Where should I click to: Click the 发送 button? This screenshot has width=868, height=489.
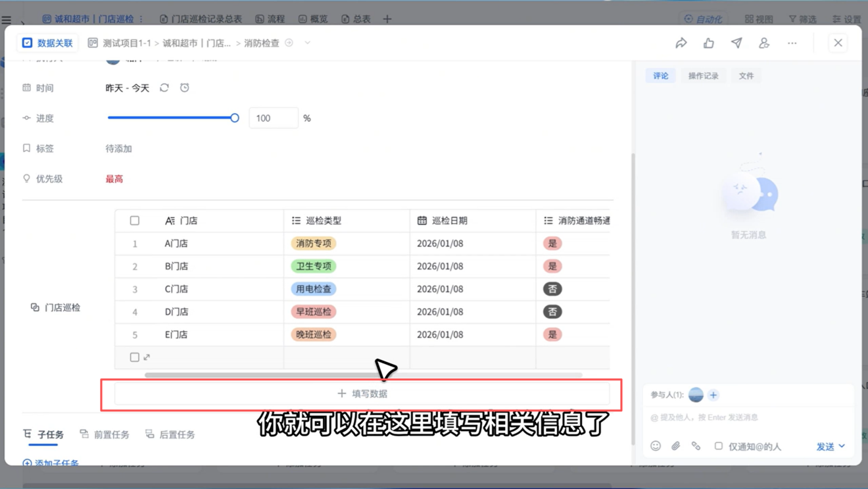[825, 446]
